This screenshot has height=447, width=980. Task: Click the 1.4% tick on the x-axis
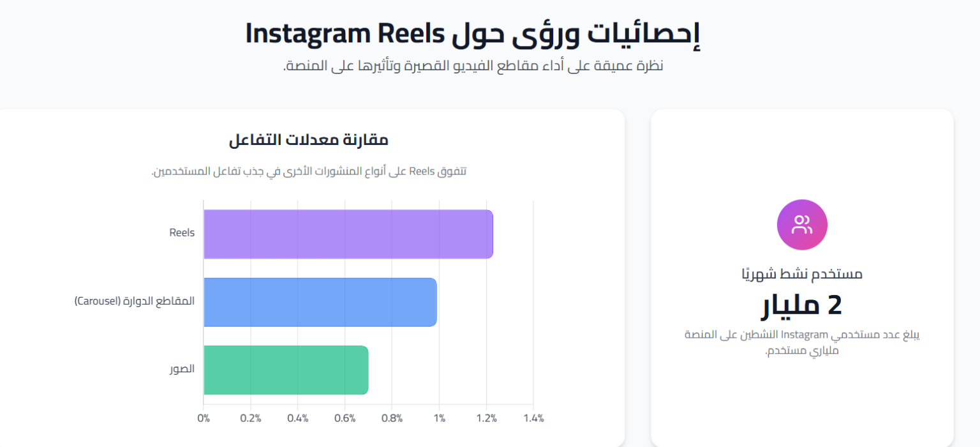click(x=533, y=419)
